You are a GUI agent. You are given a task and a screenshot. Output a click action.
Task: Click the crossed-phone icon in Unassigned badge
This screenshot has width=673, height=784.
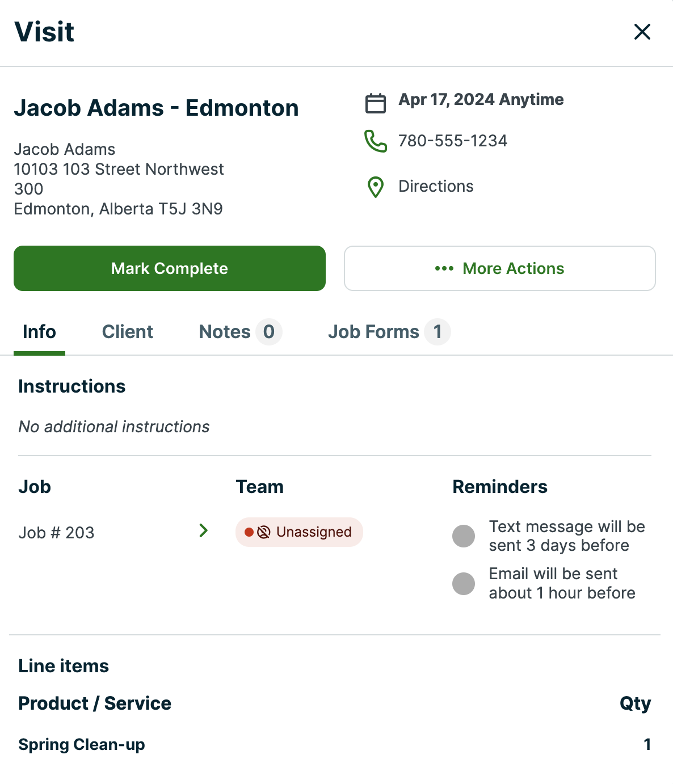(263, 532)
